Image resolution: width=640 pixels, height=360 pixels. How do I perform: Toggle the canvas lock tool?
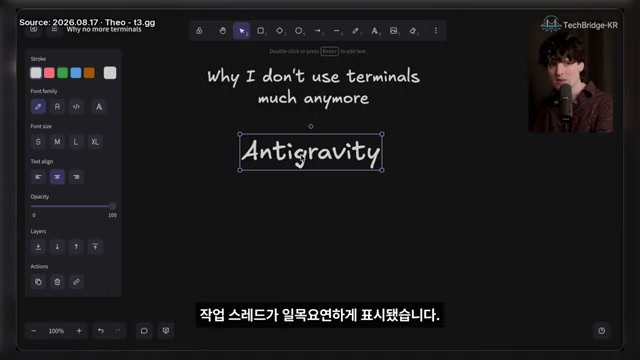(199, 31)
